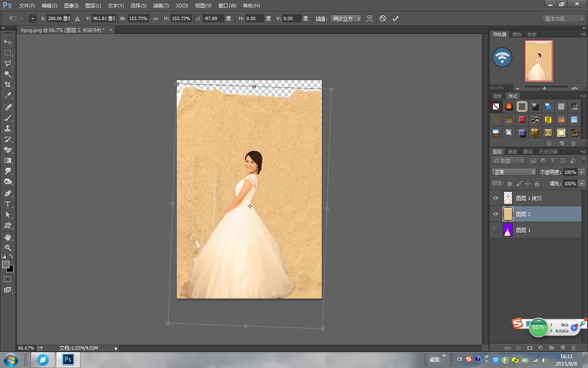Click the Delete layer trash icon
The height and width of the screenshot is (368, 588).
[x=574, y=348]
